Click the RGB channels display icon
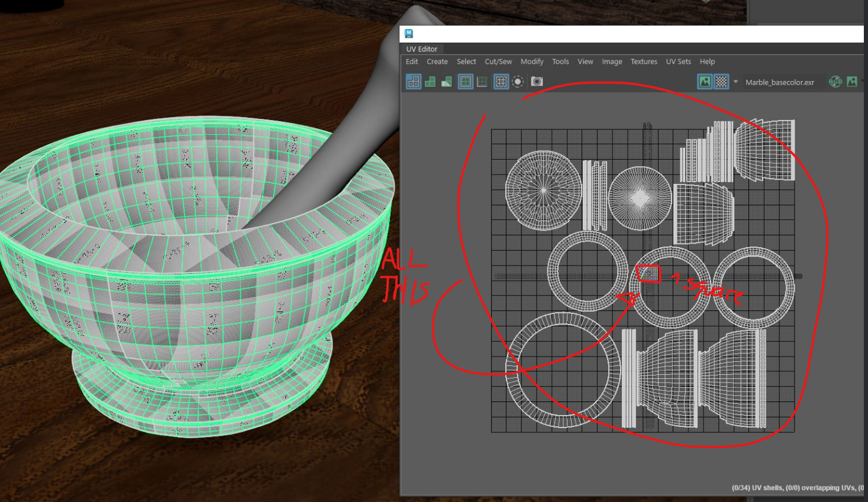The height and width of the screenshot is (502, 868). [x=835, y=82]
